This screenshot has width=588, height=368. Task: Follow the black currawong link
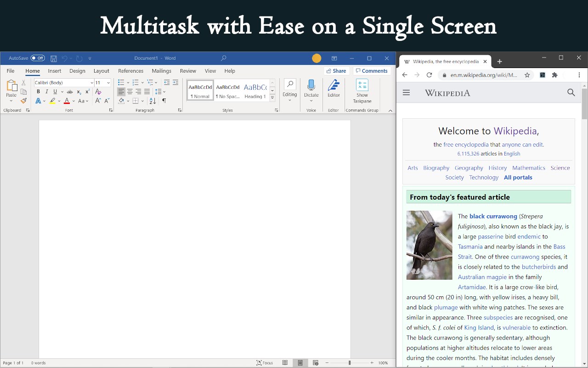493,216
